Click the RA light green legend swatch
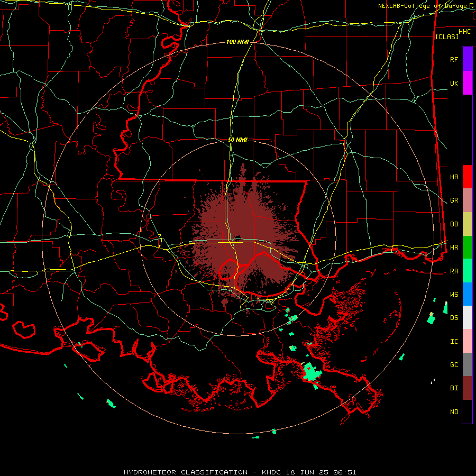The width and height of the screenshot is (476, 476). point(467,271)
